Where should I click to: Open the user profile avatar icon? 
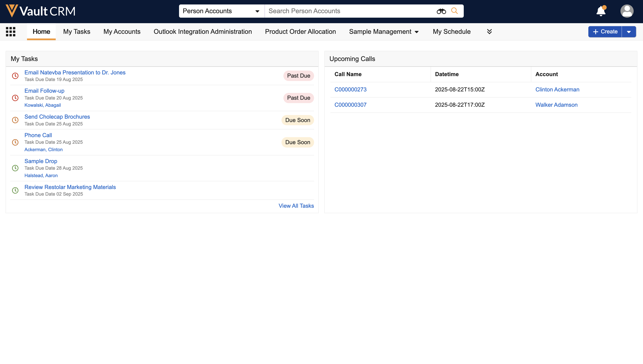627,11
